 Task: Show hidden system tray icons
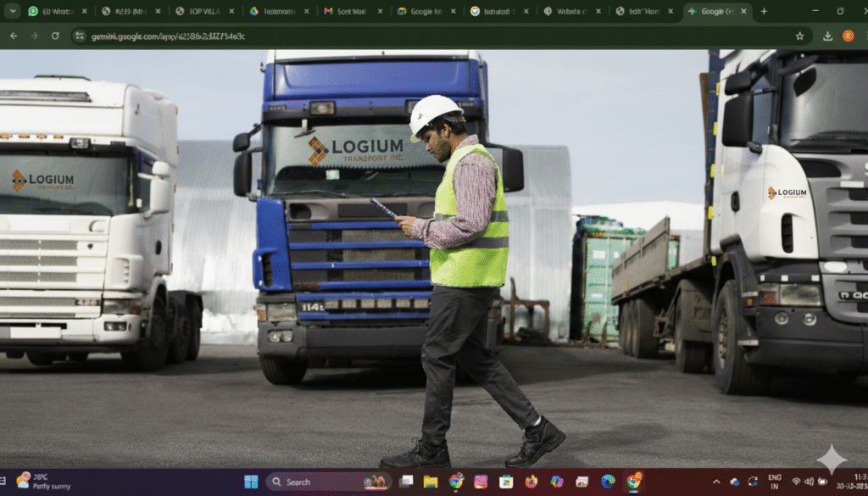point(716,482)
